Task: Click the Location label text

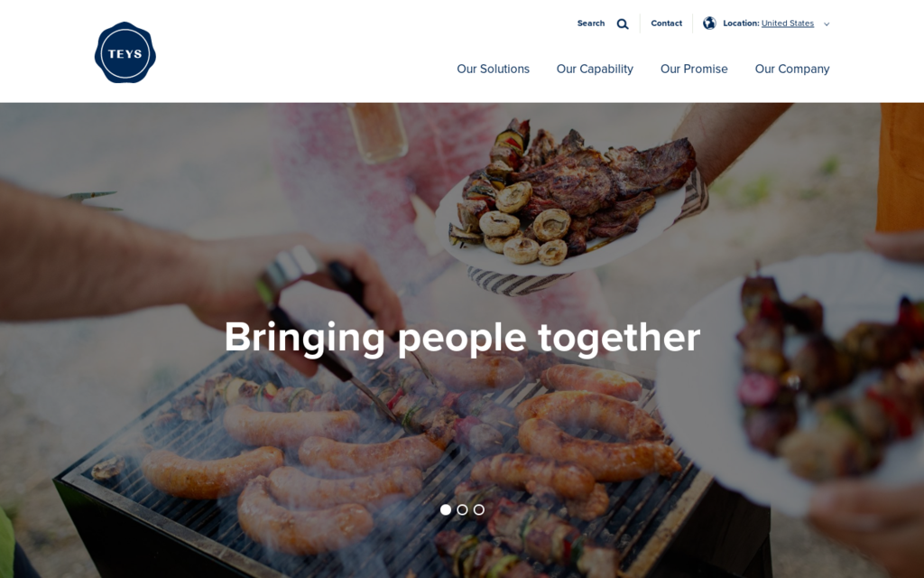Action: pos(741,23)
